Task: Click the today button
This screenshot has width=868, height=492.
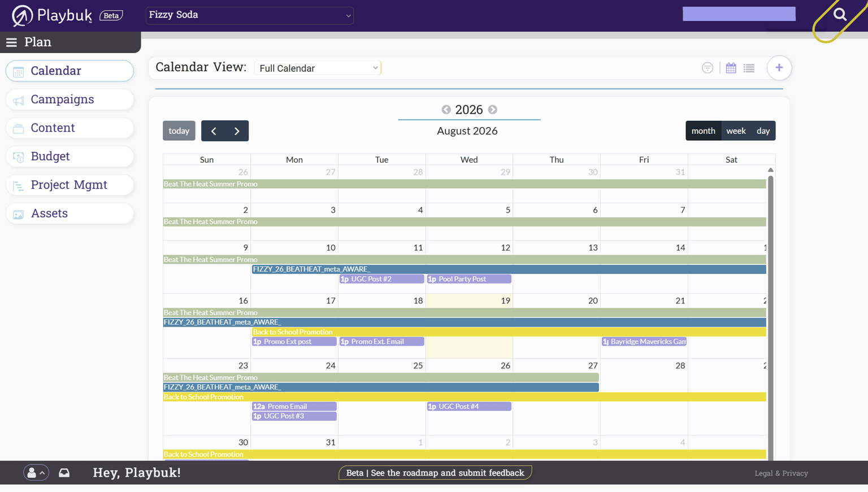Action: point(179,130)
